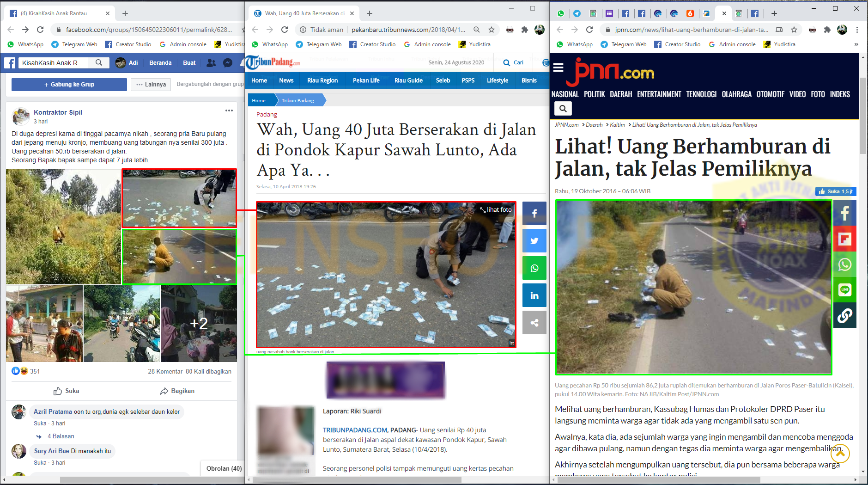Open Creator Studio bookmark in Tribun window
This screenshot has height=485, width=868.
point(372,44)
